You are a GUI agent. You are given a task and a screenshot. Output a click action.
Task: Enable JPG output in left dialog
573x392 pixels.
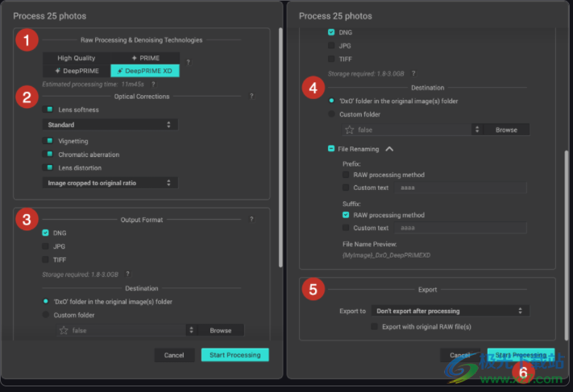(x=45, y=246)
